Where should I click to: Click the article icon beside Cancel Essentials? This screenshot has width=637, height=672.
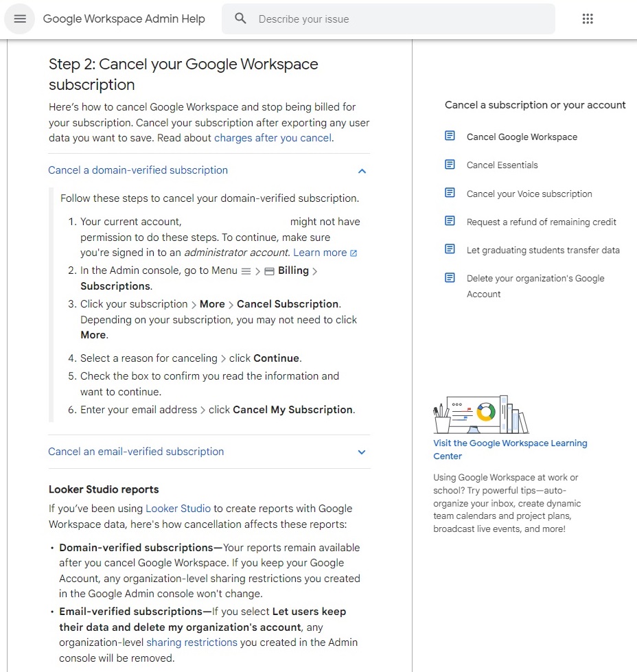pos(450,165)
